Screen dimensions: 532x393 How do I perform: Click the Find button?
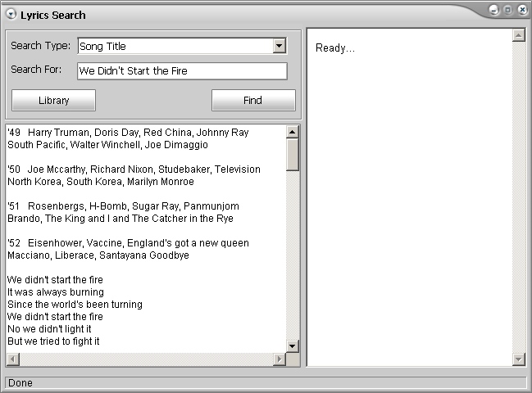(253, 100)
